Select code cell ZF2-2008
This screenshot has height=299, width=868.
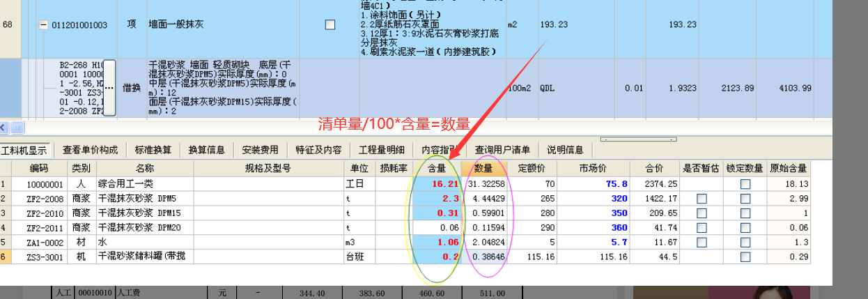[39, 199]
